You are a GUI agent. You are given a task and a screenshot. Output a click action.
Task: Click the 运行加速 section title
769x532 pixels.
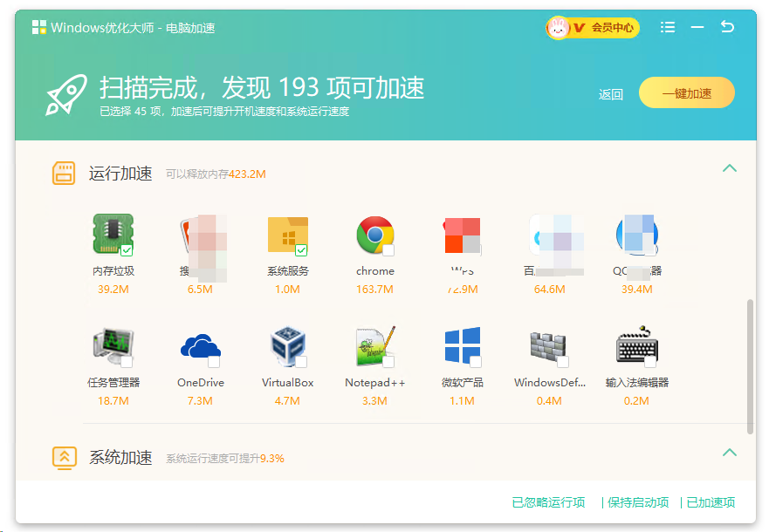pyautogui.click(x=120, y=174)
